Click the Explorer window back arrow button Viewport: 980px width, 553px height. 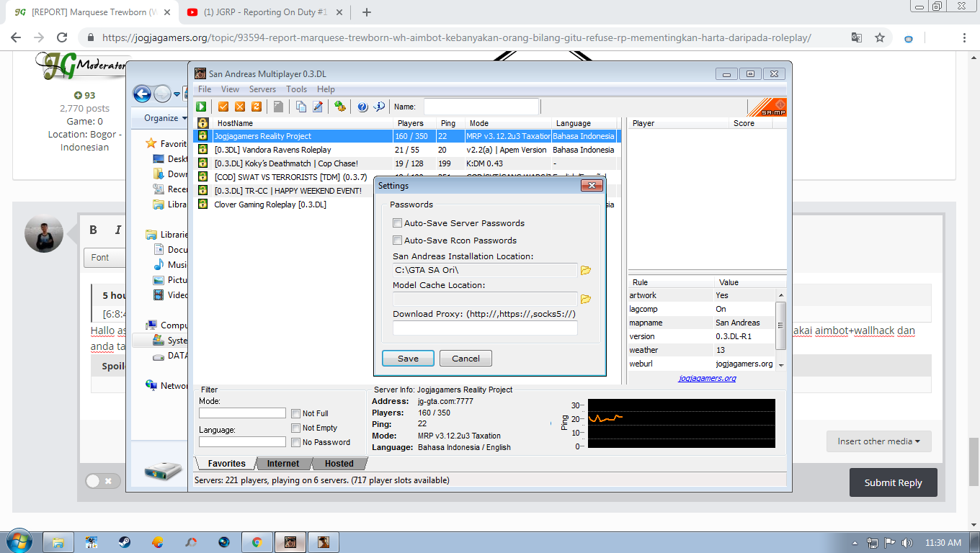pyautogui.click(x=142, y=94)
